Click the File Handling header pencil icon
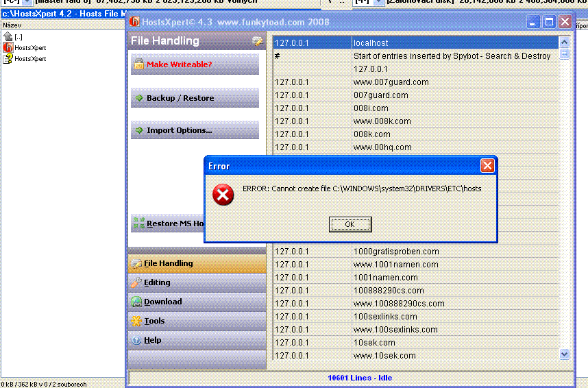 tap(257, 41)
